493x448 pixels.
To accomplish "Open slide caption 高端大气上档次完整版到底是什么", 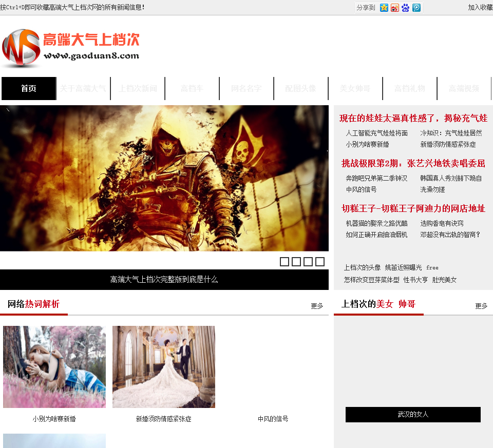I will pos(164,279).
